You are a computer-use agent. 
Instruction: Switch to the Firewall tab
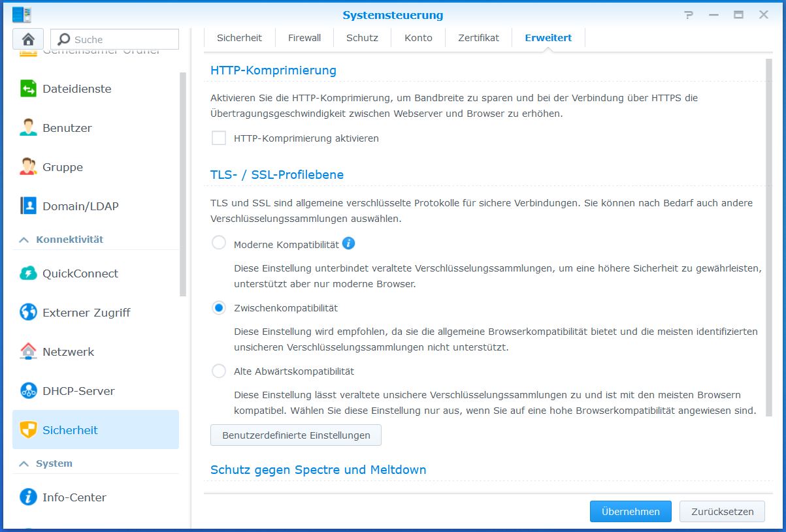click(x=304, y=38)
